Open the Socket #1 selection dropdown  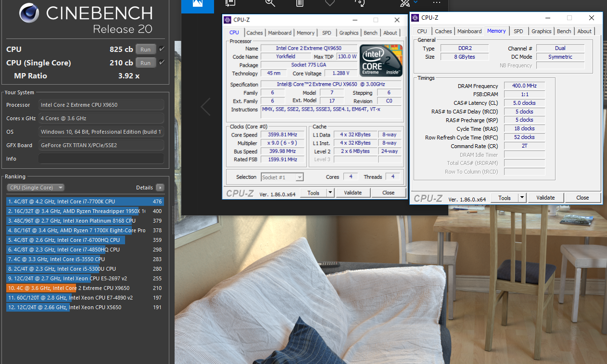282,177
